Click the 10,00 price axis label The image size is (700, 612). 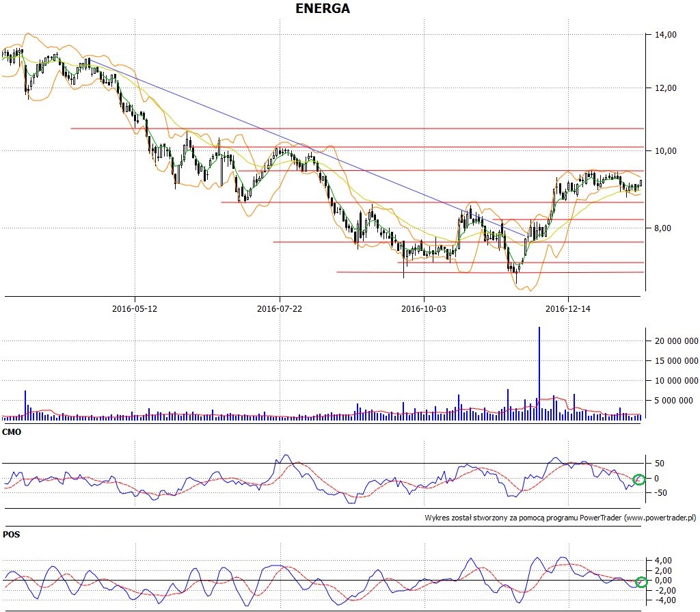pos(665,151)
